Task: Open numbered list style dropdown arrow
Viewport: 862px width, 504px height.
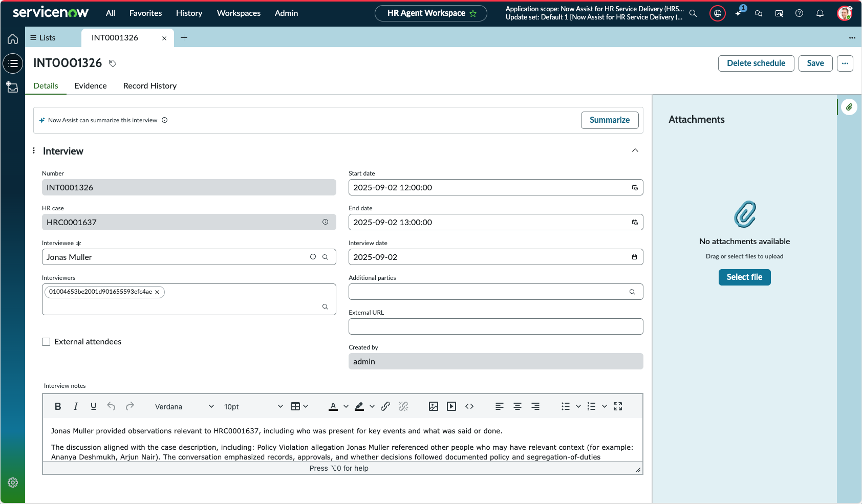Action: pyautogui.click(x=605, y=406)
